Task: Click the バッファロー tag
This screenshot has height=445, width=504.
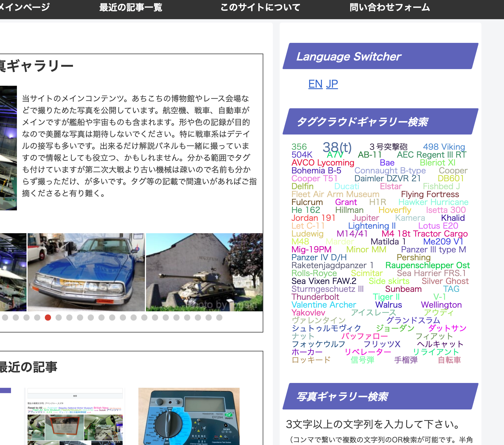Action: (x=364, y=336)
